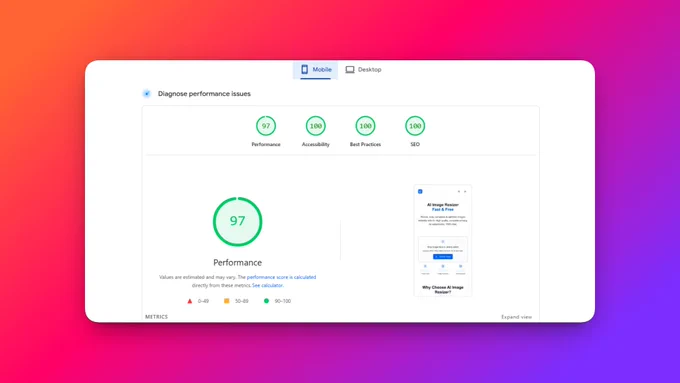This screenshot has height=383, width=680.
Task: Open the performance score is calculated link
Action: (x=281, y=277)
